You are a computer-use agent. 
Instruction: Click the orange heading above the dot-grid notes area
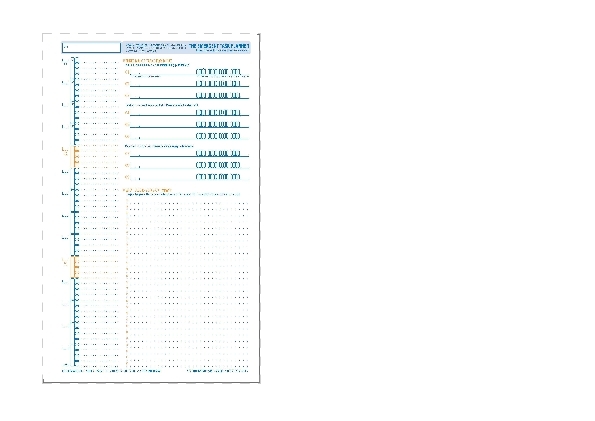coord(147,190)
